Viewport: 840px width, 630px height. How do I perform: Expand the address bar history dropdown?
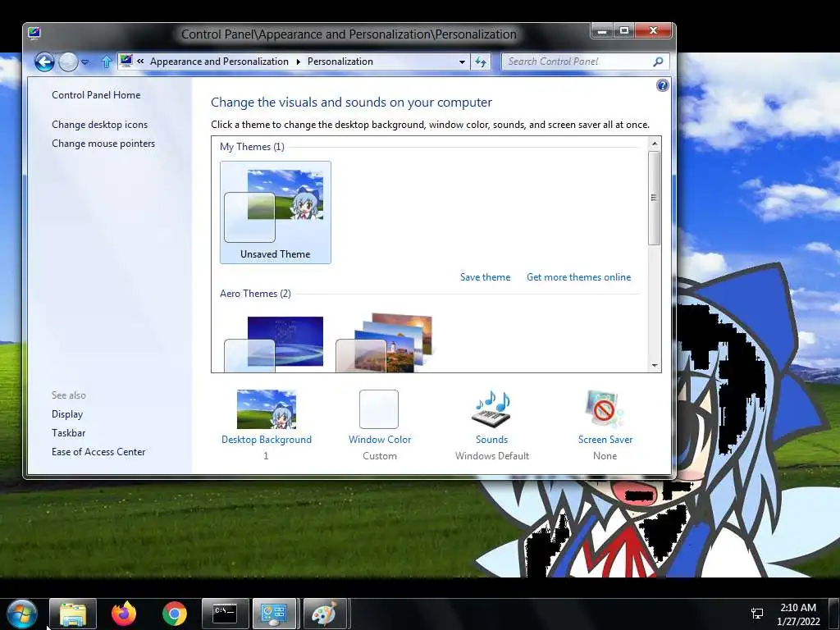click(462, 62)
